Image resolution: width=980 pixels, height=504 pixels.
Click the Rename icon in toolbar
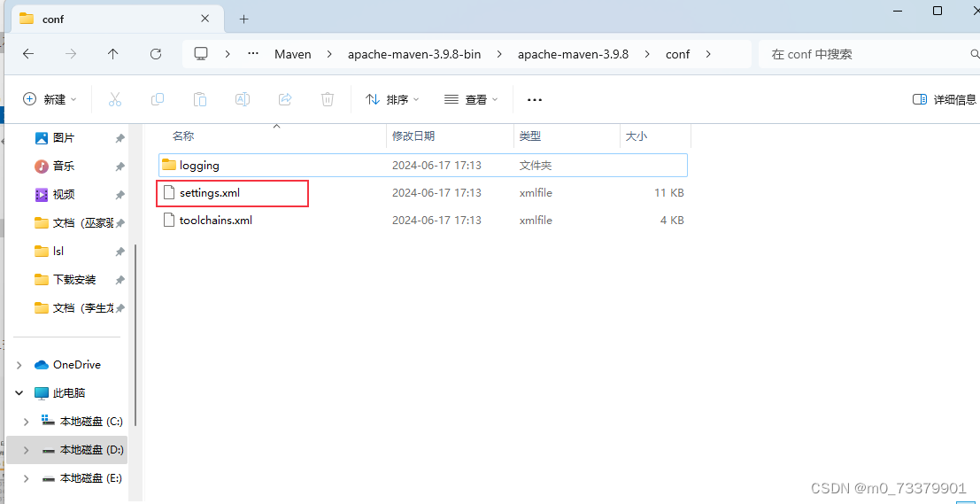243,99
